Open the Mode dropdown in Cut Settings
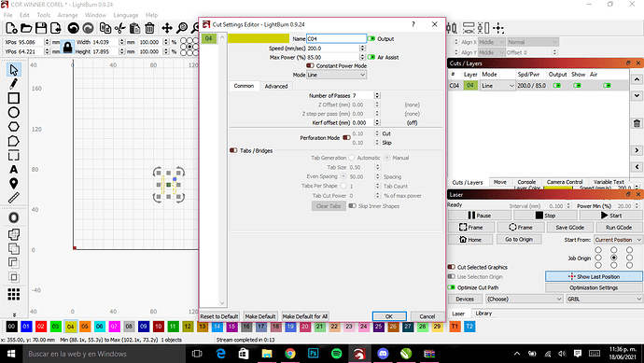Image resolution: width=644 pixels, height=363 pixels. [x=336, y=75]
